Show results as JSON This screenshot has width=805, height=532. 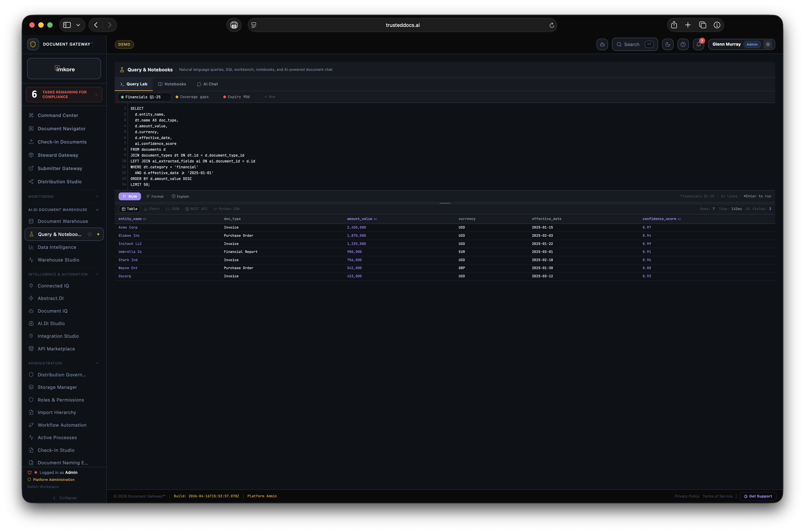[173, 209]
